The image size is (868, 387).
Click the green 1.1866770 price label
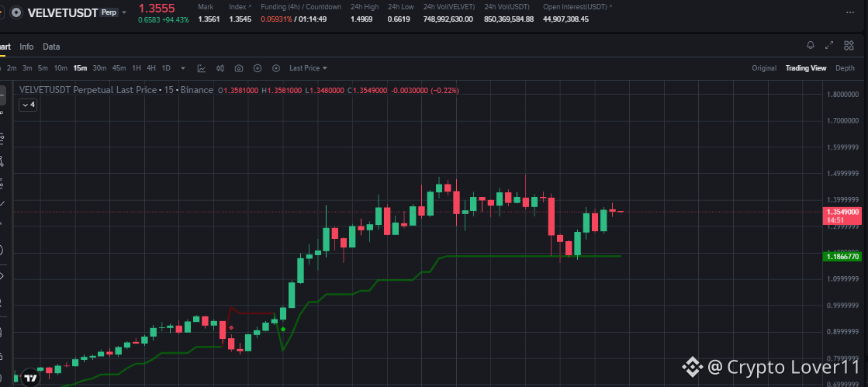(842, 257)
